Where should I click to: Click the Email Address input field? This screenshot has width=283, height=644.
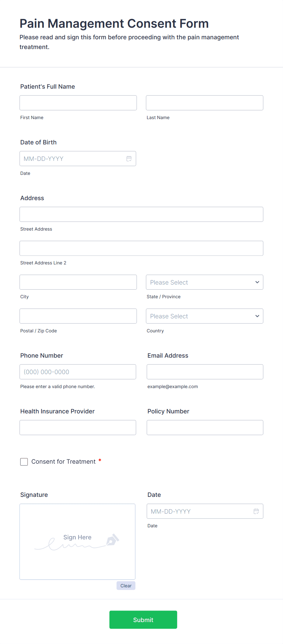pos(205,372)
